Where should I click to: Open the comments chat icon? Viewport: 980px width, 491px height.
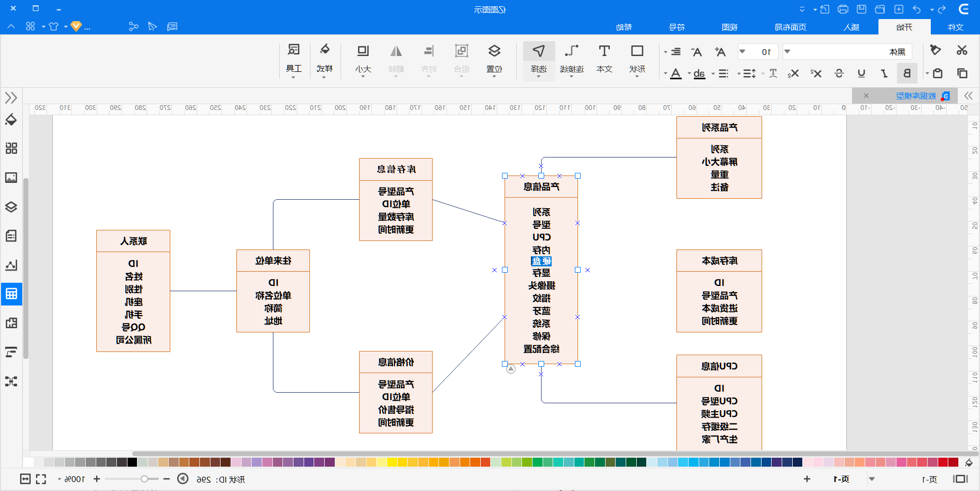point(172,26)
